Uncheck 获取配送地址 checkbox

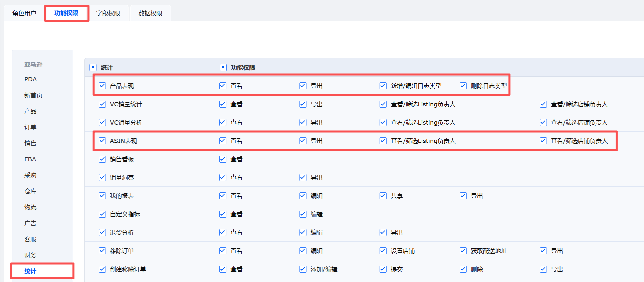463,251
